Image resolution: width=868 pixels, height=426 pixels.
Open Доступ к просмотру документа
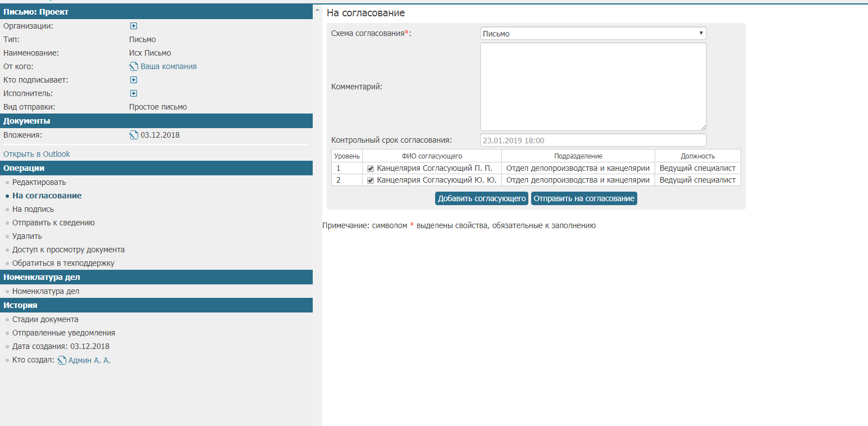click(68, 250)
